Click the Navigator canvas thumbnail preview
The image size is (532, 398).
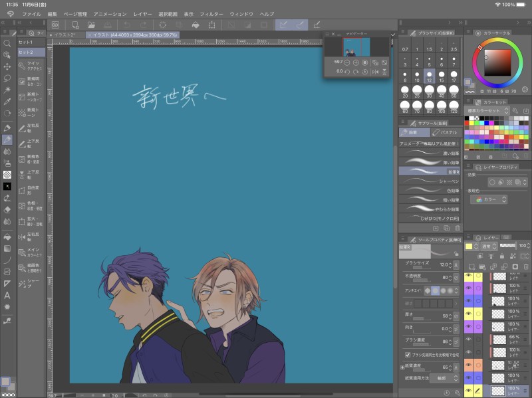coord(356,47)
